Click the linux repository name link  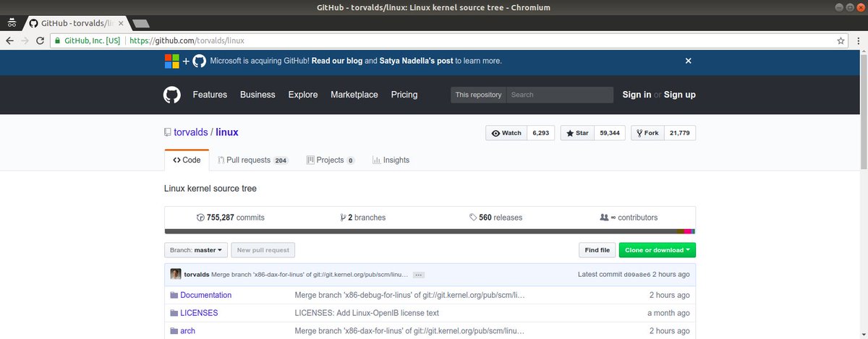pos(227,132)
